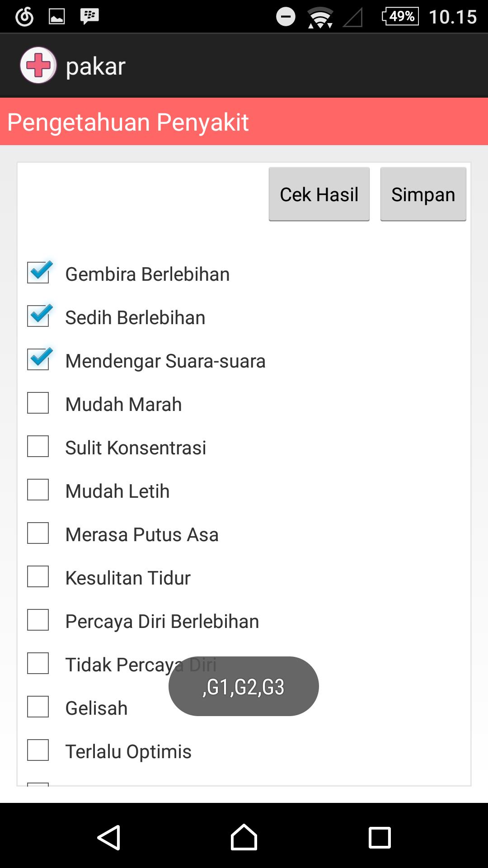Check the Mudah Marah checkbox
Screen dimensions: 488x868
tap(38, 403)
